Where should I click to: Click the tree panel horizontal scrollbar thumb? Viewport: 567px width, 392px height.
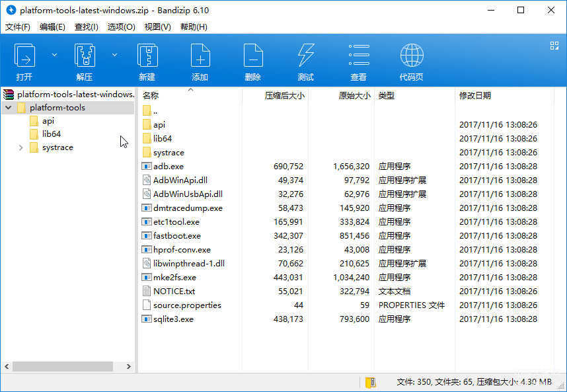click(x=63, y=366)
